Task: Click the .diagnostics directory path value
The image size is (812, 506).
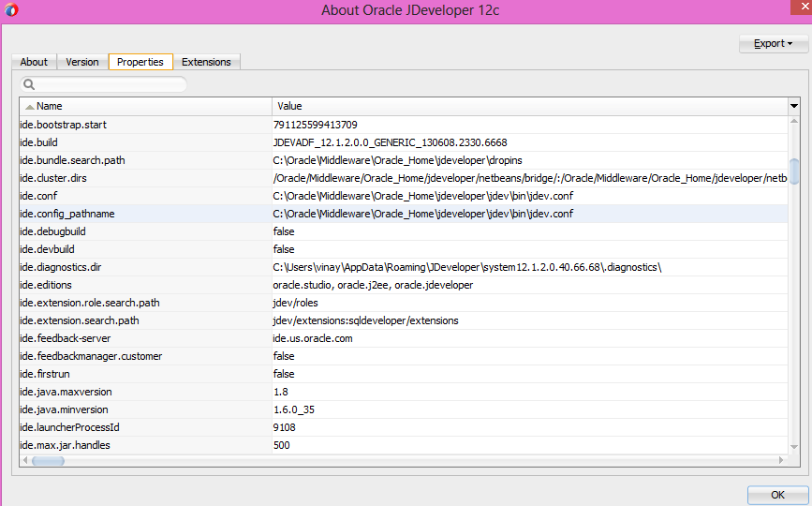Action: pyautogui.click(x=467, y=267)
